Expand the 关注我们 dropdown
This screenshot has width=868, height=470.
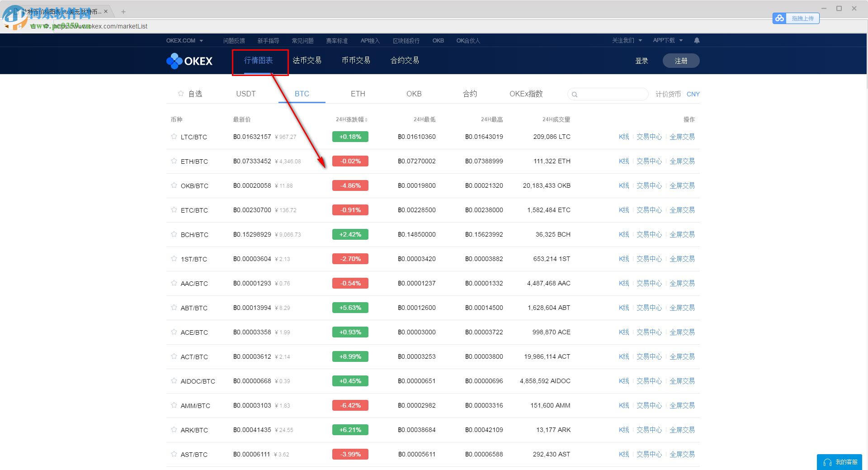point(627,41)
